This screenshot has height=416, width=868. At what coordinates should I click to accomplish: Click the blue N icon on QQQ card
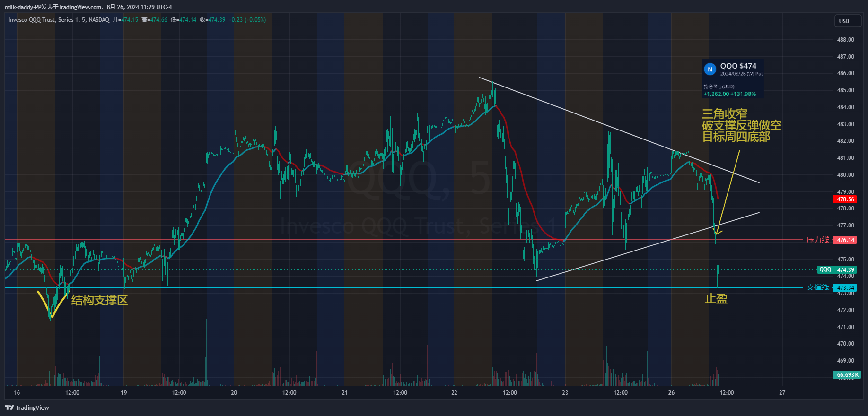tap(710, 69)
